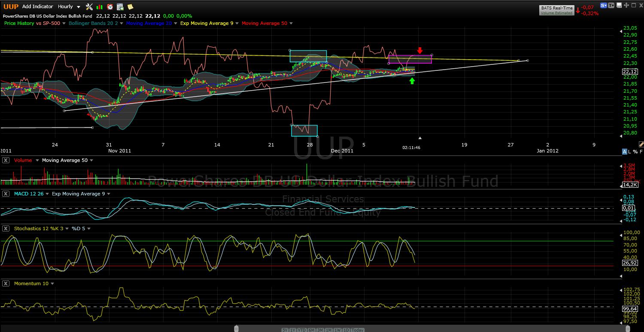Expand MACD panel Exp Moving Average 9 dropdown
The width and height of the screenshot is (644, 332).
(x=109, y=194)
